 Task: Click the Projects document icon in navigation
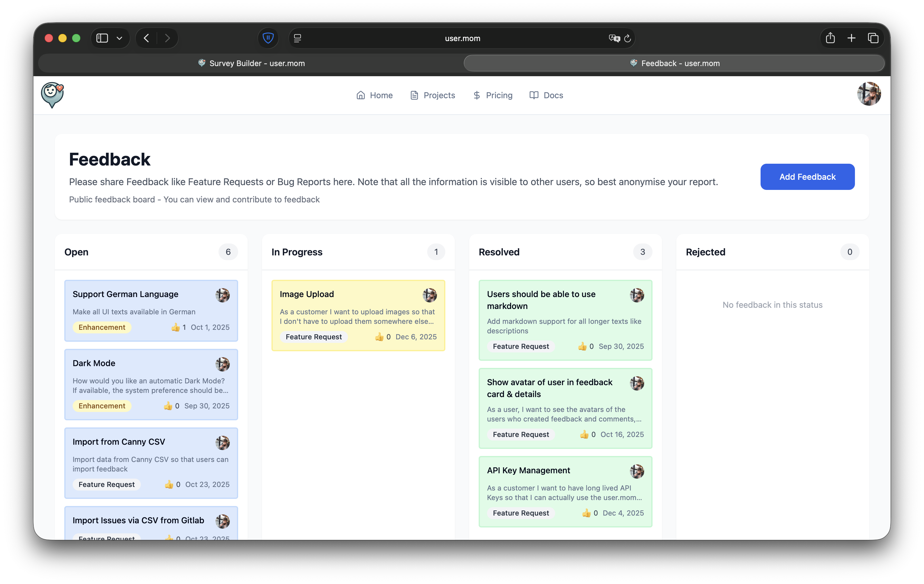[x=414, y=95]
